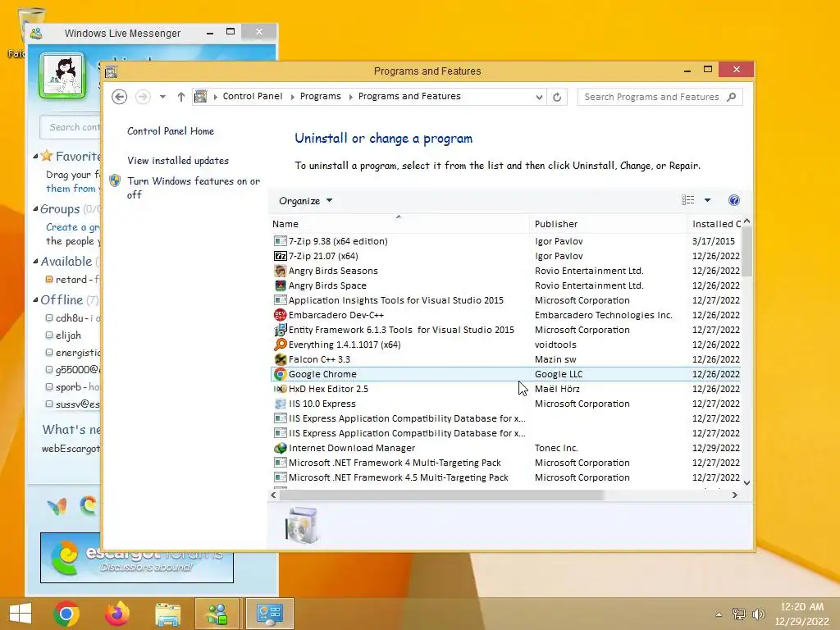The width and height of the screenshot is (840, 630).
Task: Click Publisher cell voidtools
Action: [x=555, y=345]
